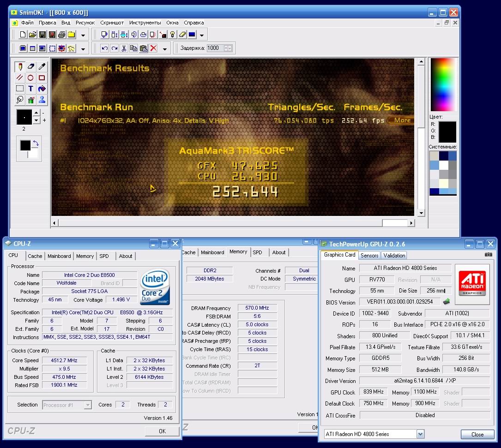
Task: Open the Файл menu
Action: tap(27, 23)
